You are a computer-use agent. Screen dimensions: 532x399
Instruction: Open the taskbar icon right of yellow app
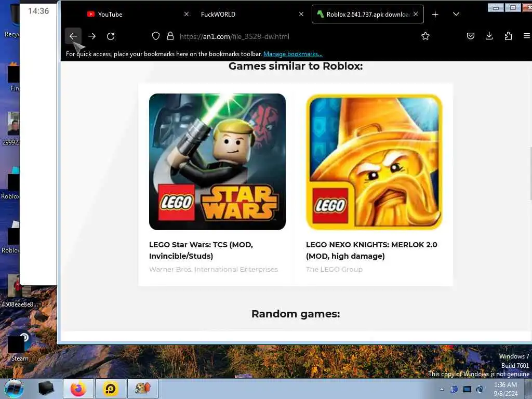click(x=142, y=389)
